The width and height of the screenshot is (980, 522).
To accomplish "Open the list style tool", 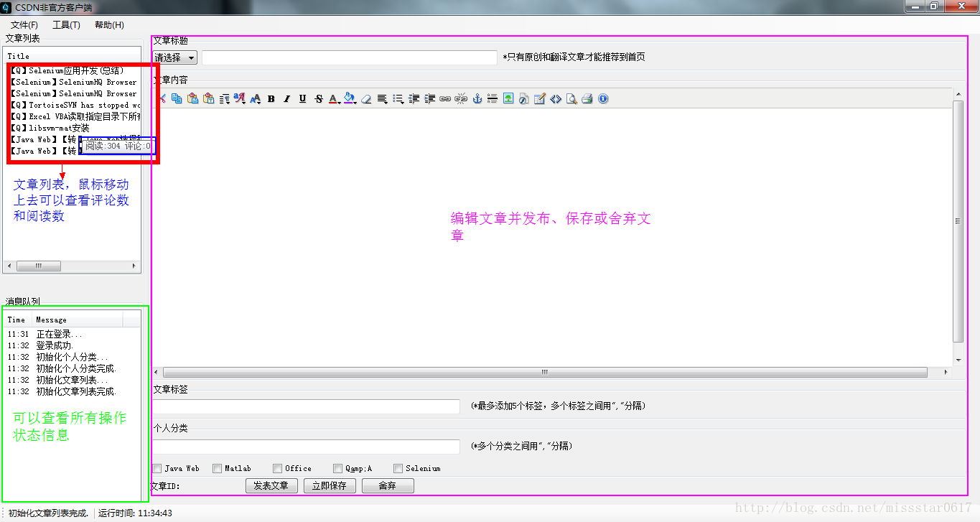I will [x=398, y=98].
